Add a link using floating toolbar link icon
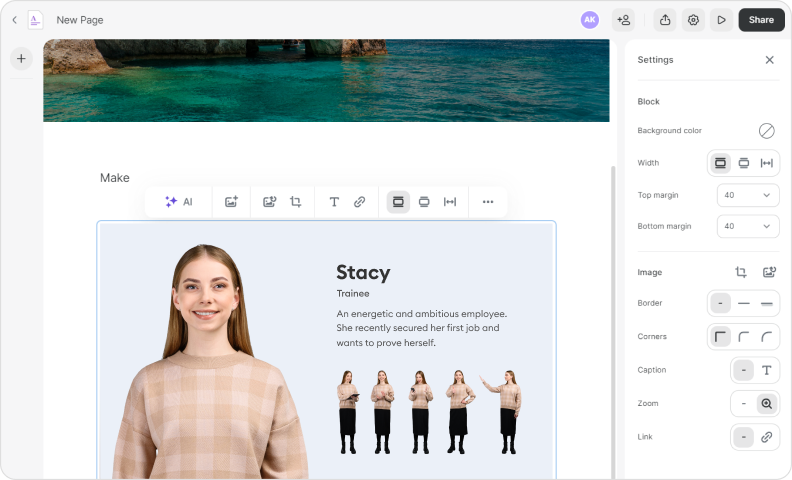Screen dimensions: 792x480 pos(360,202)
